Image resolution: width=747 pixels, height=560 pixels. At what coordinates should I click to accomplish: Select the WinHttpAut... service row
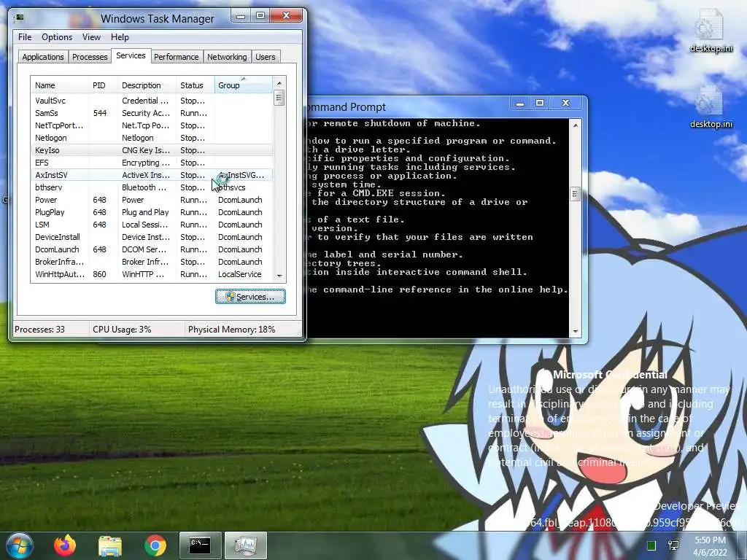pyautogui.click(x=152, y=274)
